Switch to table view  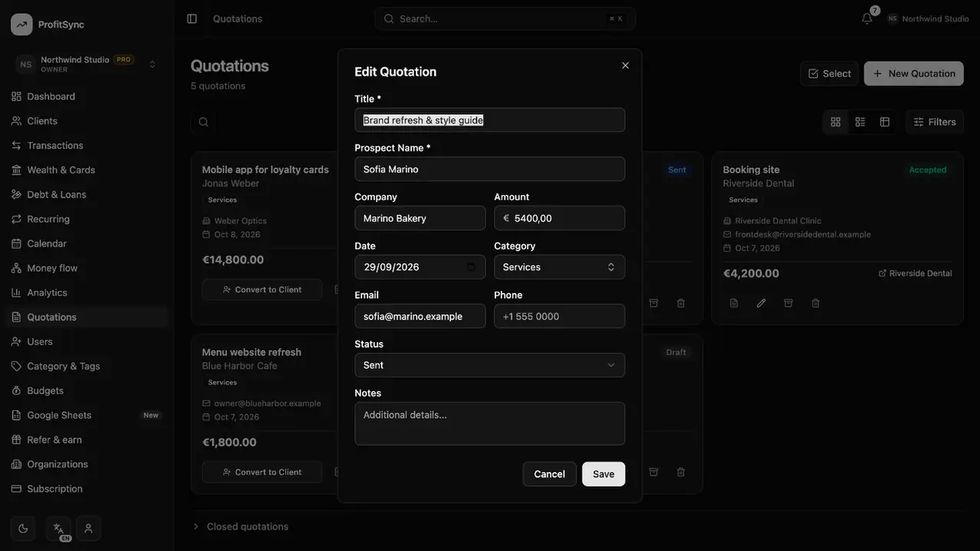pyautogui.click(x=884, y=122)
